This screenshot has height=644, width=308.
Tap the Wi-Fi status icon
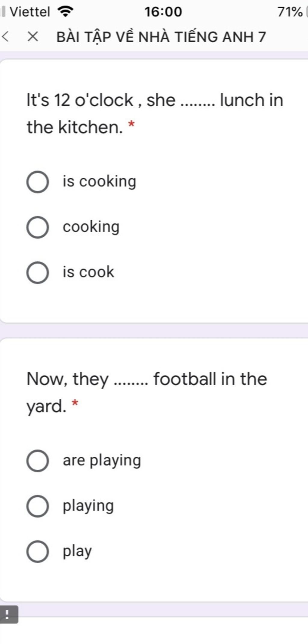coord(65,12)
